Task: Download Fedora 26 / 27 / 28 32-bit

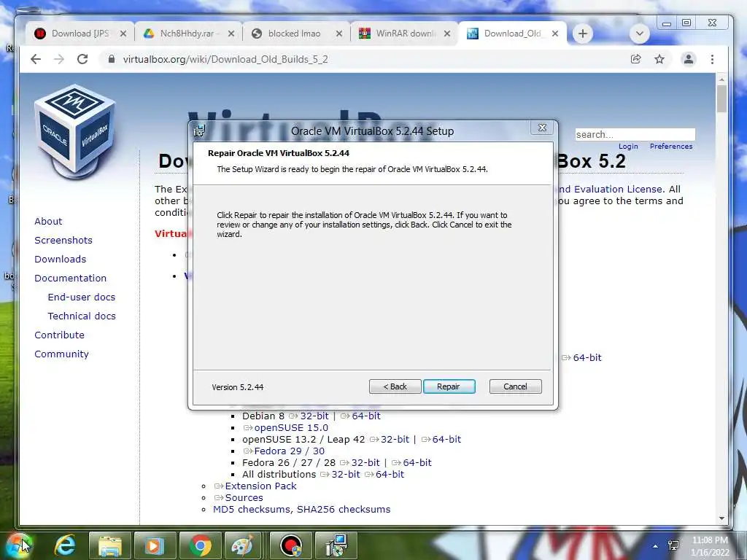Action: [365, 462]
